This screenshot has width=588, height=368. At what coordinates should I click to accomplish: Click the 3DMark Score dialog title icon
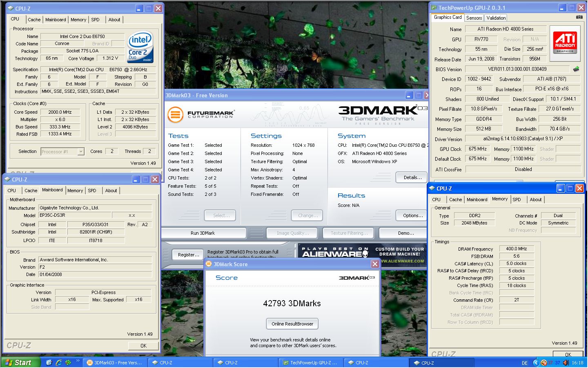tap(209, 264)
